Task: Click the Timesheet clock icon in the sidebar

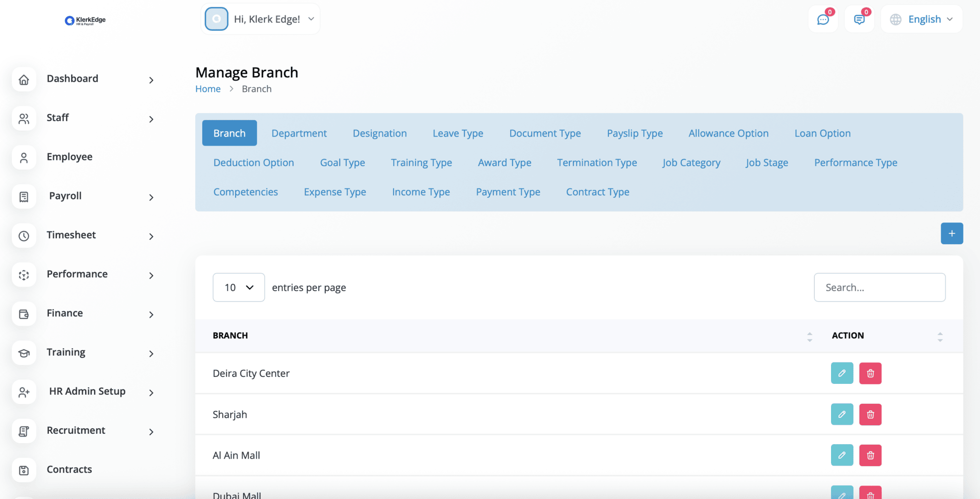Action: click(24, 236)
